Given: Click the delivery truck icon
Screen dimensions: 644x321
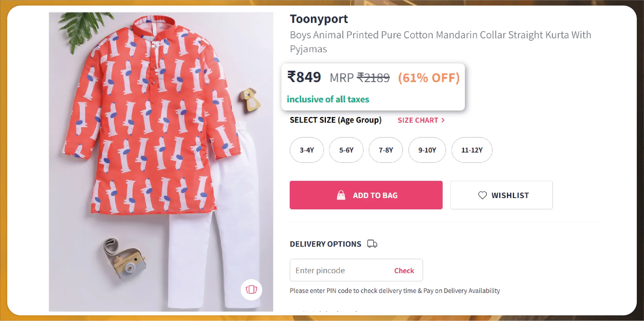Looking at the screenshot, I should [x=372, y=244].
